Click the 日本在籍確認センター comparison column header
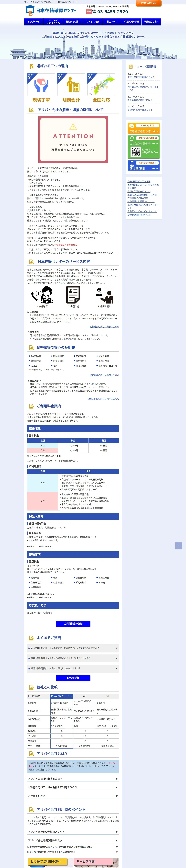This screenshot has height=868, width=186. [62, 696]
